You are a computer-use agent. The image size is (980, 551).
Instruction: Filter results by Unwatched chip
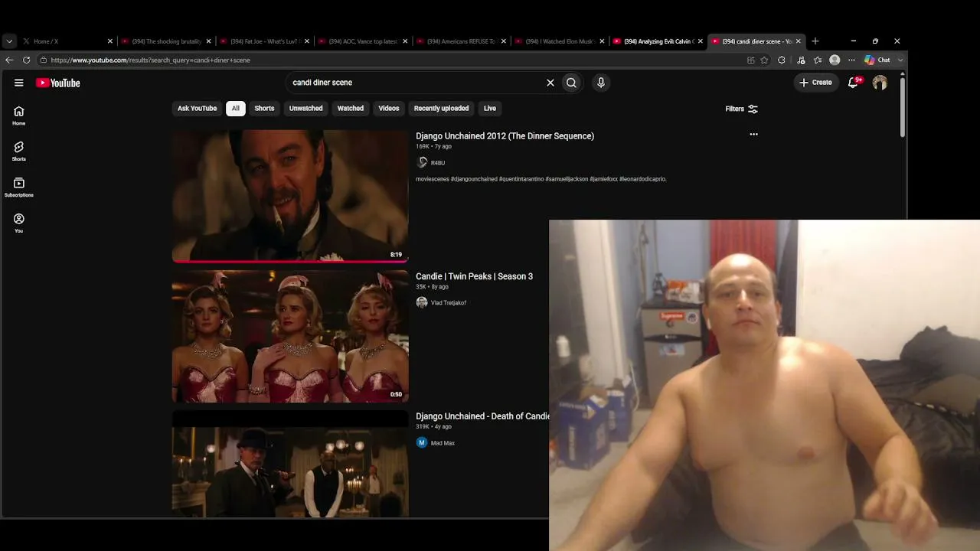305,109
